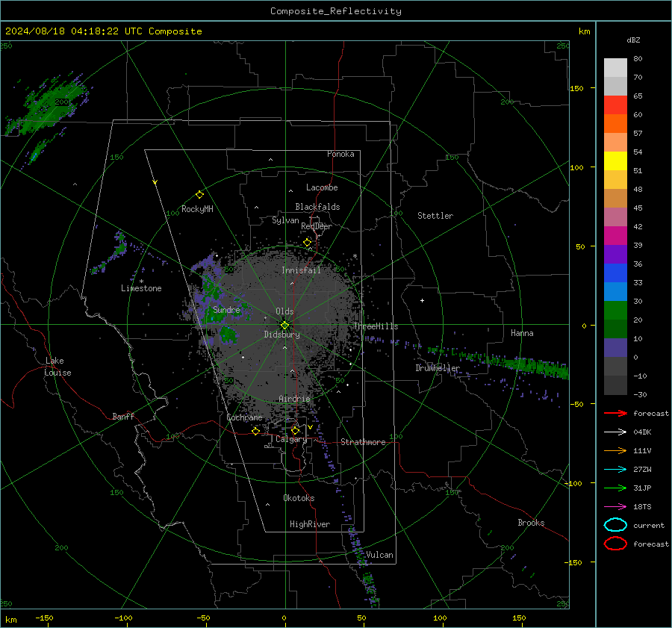Click the Sundre town label
This screenshot has height=628, width=672.
[x=226, y=309]
